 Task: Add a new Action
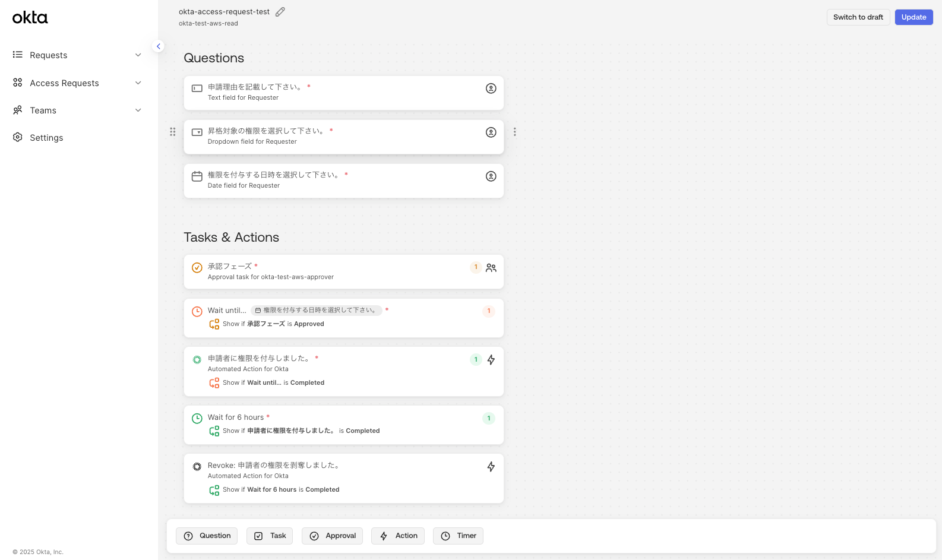[398, 536]
